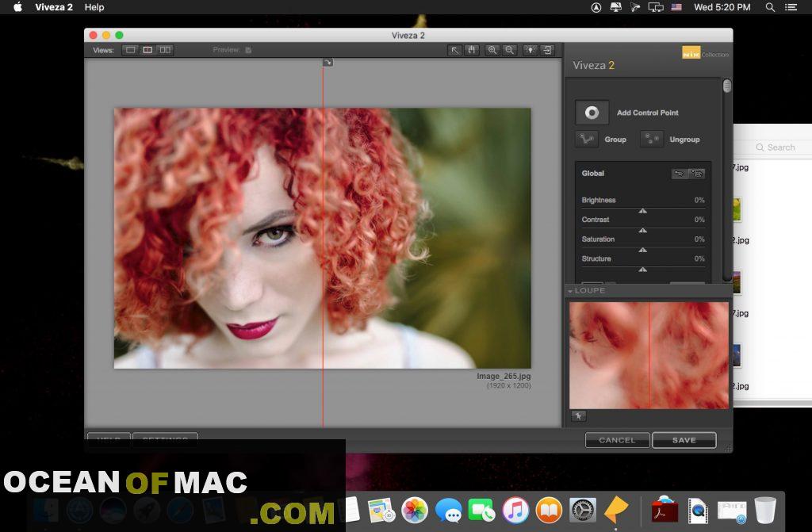This screenshot has height=532, width=812.
Task: Click the Image_265.jpg file name label
Action: click(504, 376)
